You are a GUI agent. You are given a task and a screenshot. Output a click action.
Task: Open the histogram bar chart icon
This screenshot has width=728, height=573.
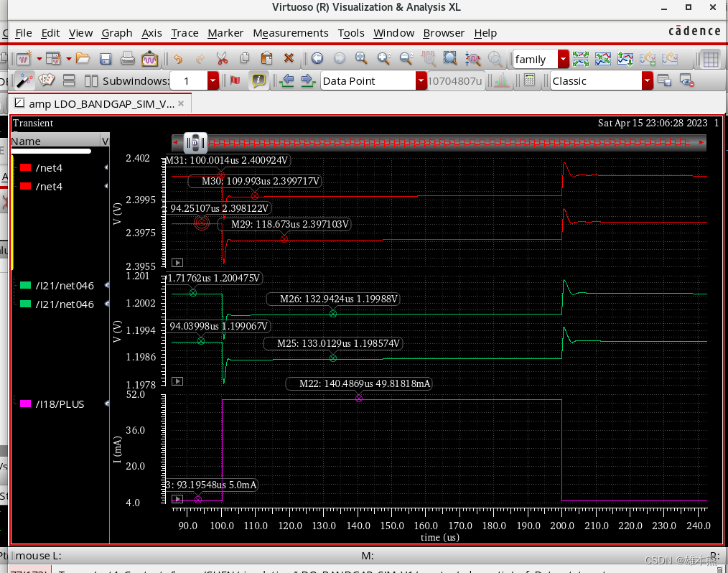point(501,81)
